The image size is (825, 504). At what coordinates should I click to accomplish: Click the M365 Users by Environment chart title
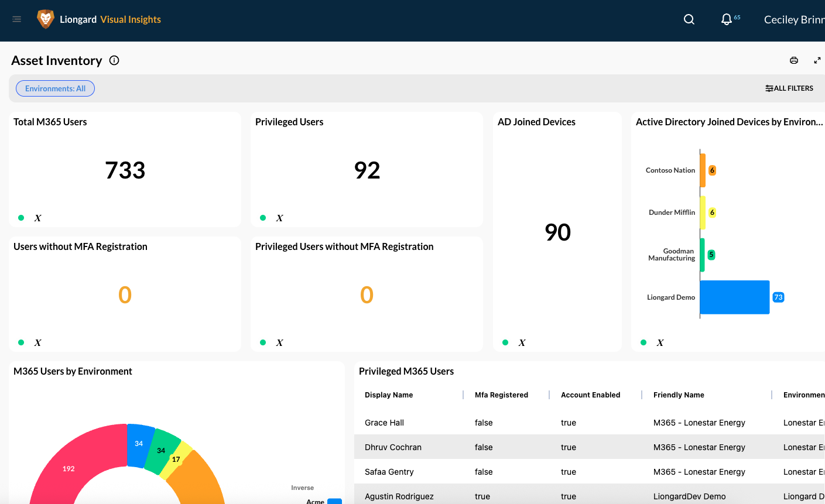(x=73, y=371)
